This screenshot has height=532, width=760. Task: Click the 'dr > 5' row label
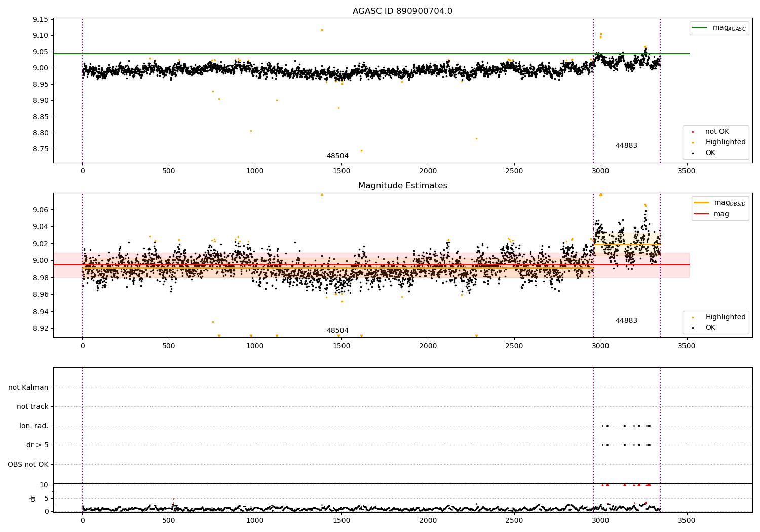(x=37, y=445)
